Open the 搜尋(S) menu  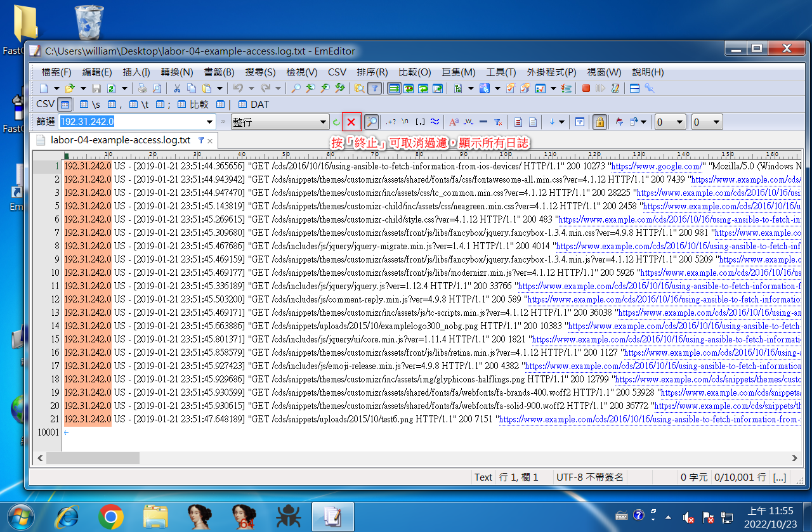[x=260, y=72]
